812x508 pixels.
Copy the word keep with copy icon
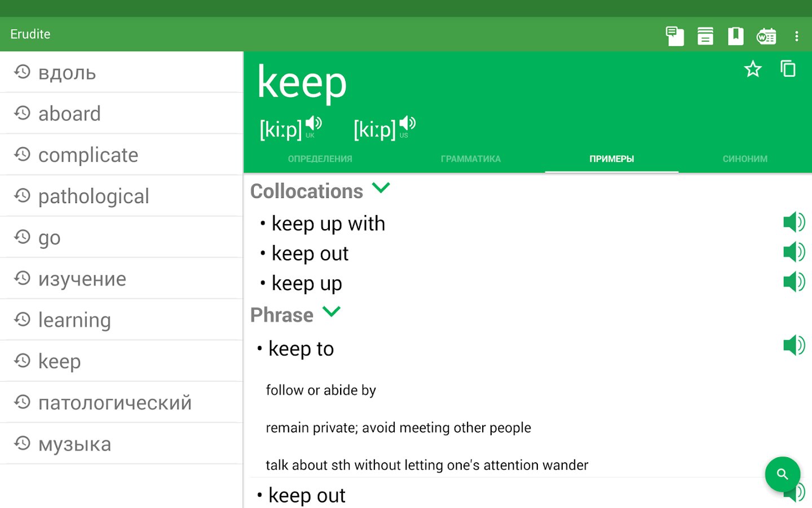coord(788,68)
